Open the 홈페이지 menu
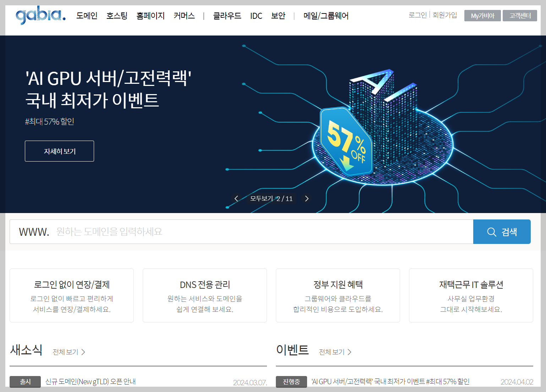Viewport: 546px width, 392px height. pyautogui.click(x=151, y=16)
